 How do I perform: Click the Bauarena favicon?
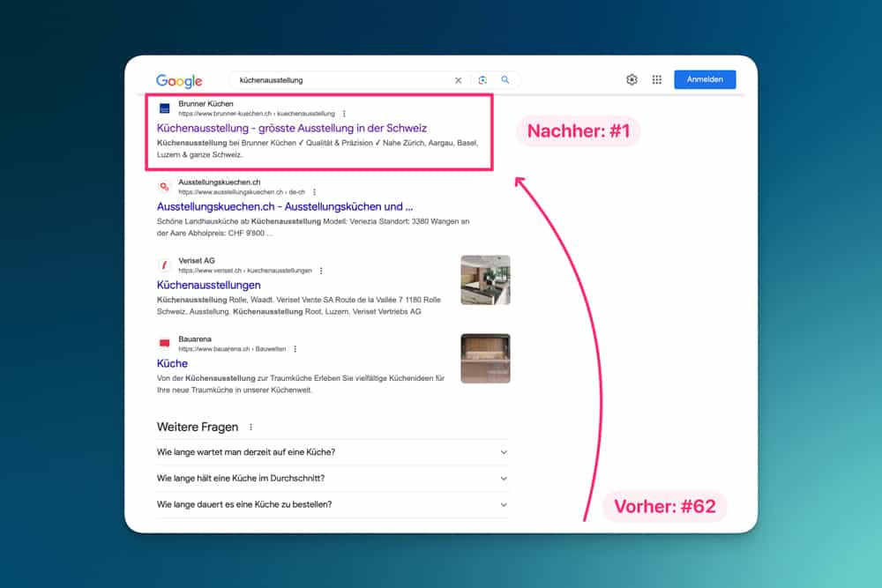(x=164, y=344)
